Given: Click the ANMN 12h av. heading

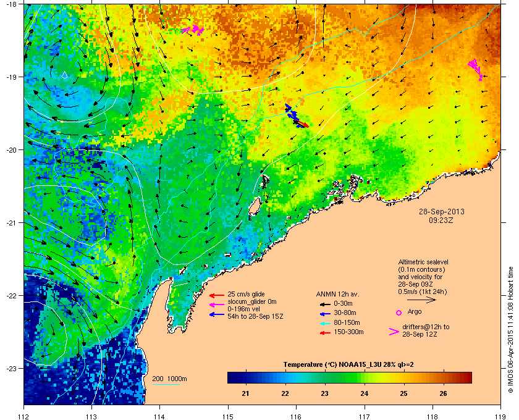Looking at the screenshot, I should (x=337, y=294).
